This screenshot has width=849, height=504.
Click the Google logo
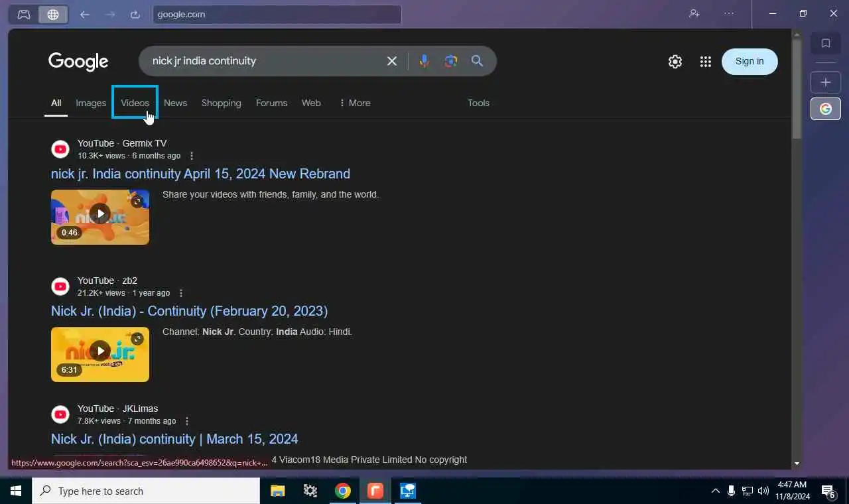pos(78,62)
